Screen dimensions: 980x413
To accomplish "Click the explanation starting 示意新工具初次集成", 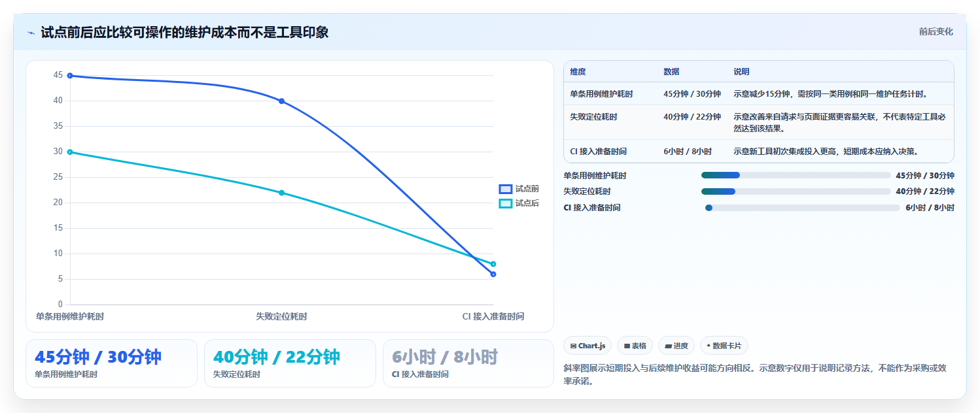I will 826,152.
